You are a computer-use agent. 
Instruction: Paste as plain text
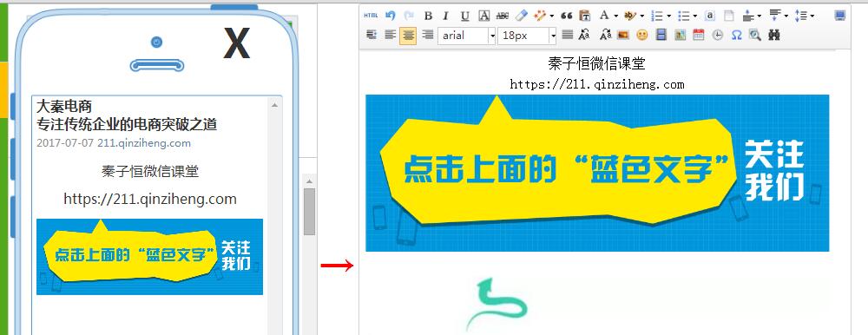coord(584,16)
